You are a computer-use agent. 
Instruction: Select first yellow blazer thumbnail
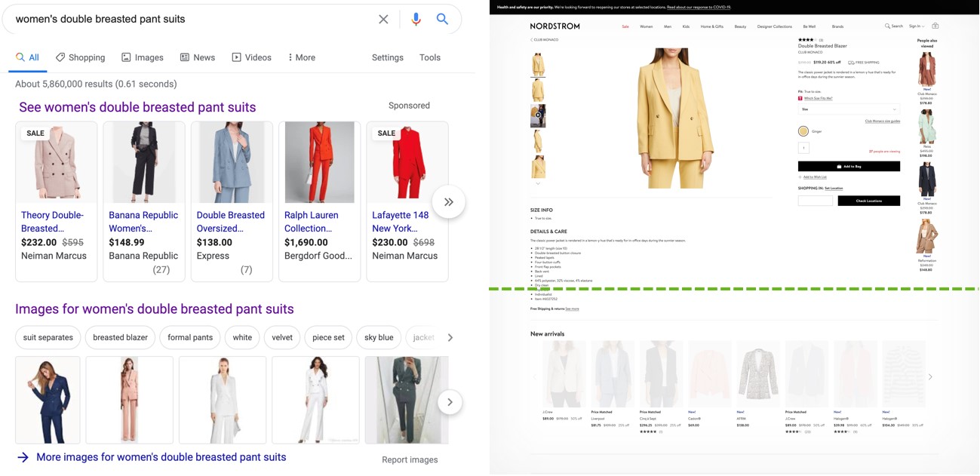(538, 64)
